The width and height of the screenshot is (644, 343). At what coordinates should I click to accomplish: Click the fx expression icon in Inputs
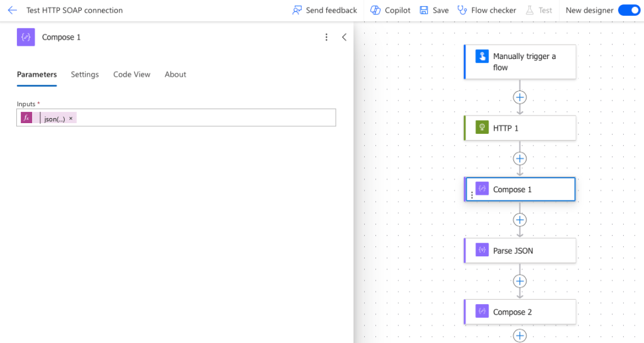pos(26,118)
